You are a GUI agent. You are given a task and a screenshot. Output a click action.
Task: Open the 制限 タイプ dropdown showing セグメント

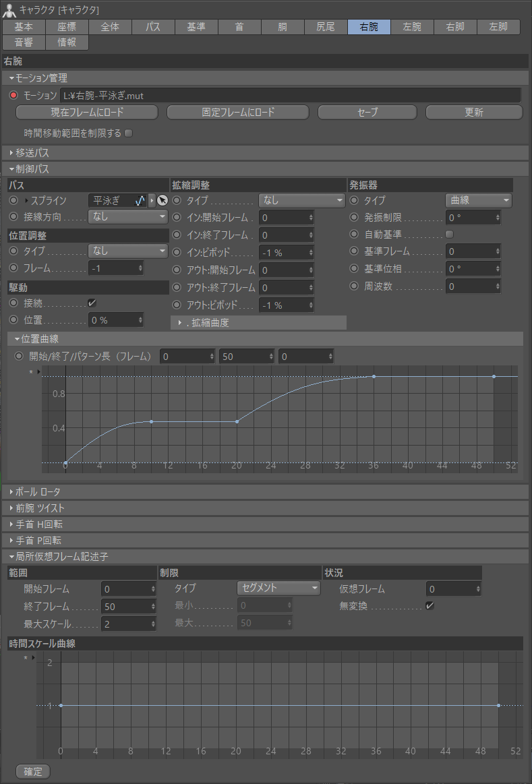(x=278, y=588)
